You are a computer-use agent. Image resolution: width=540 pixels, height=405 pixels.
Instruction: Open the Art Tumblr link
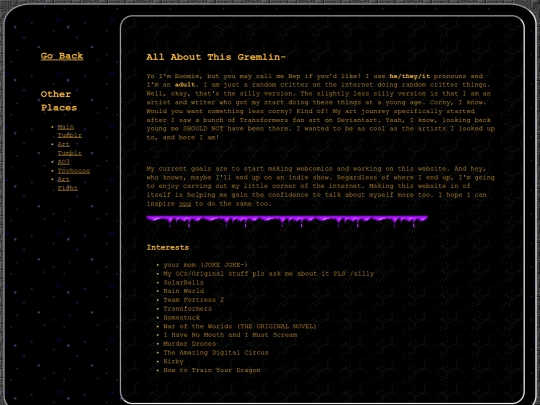click(69, 149)
